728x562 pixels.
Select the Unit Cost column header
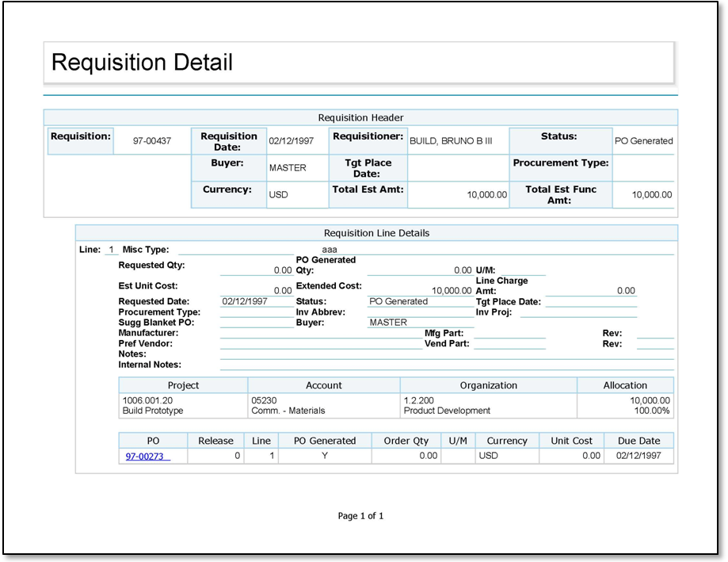(571, 441)
